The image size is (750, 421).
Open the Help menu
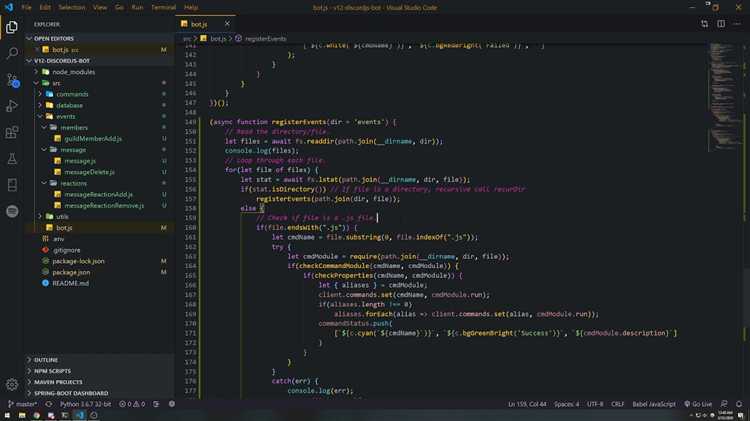pos(191,8)
